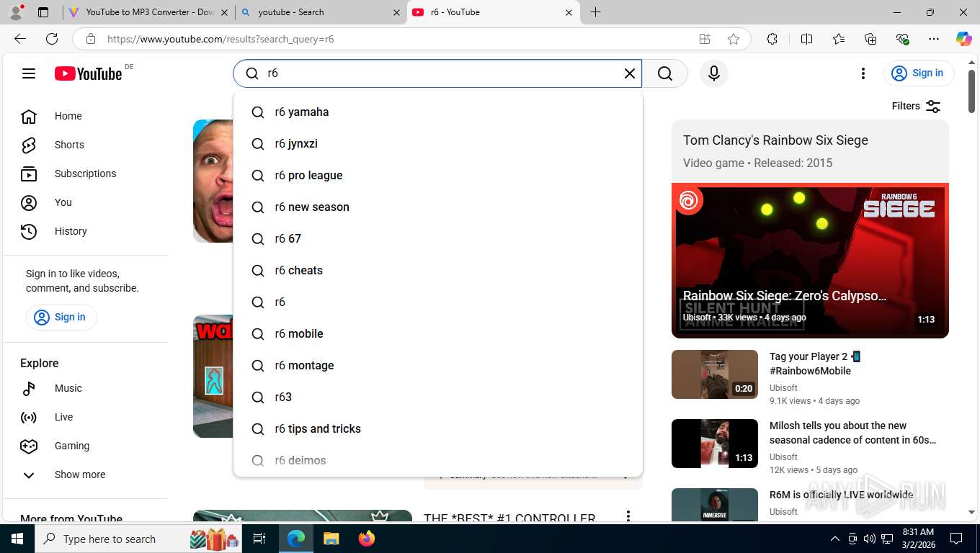This screenshot has width=980, height=553.
Task: Select suggestion 'r63'
Action: click(x=438, y=397)
